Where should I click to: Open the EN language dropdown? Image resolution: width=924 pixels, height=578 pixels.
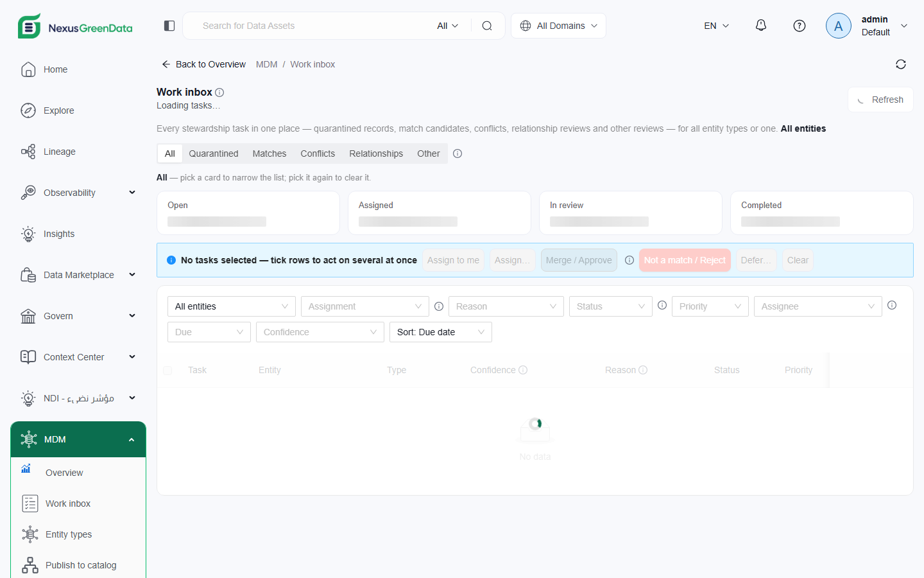point(717,26)
